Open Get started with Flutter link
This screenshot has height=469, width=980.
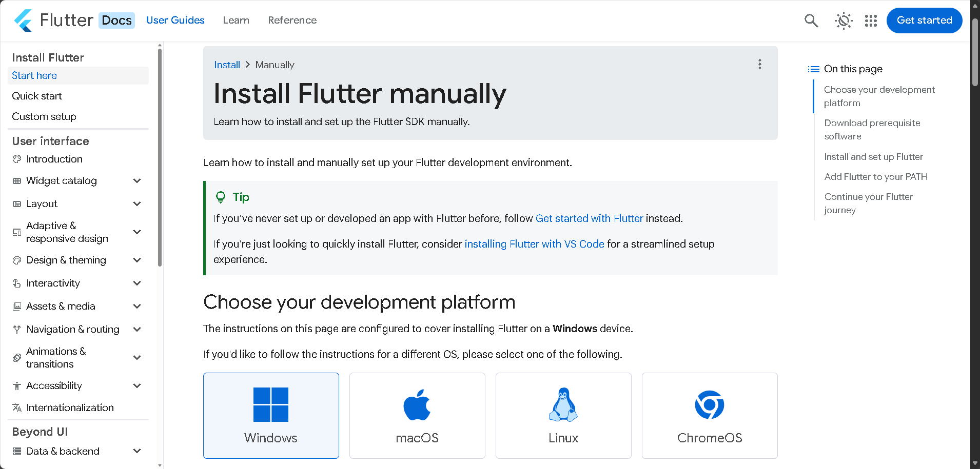pyautogui.click(x=589, y=218)
